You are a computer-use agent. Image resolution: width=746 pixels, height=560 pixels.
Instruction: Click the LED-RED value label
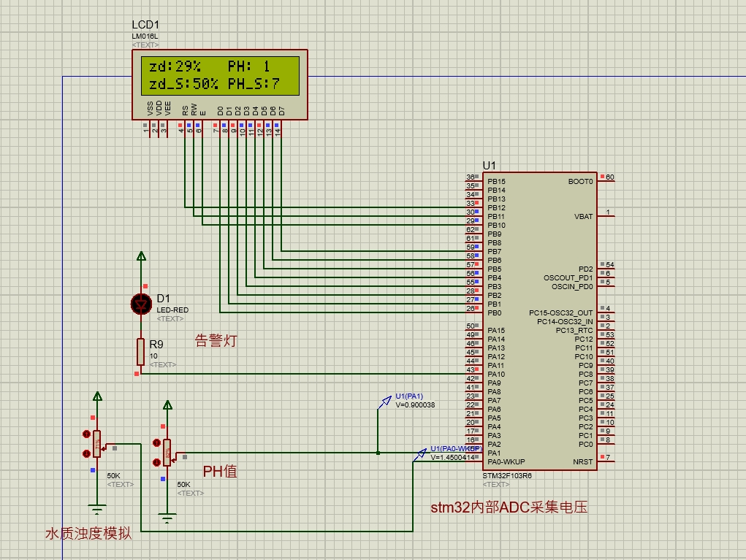(172, 310)
